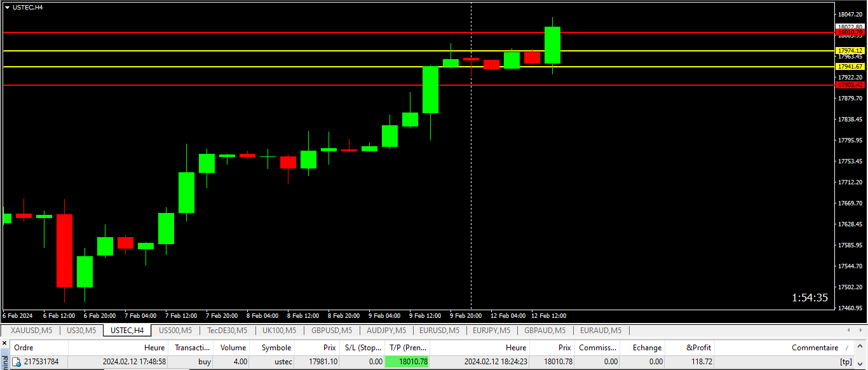
Task: Click the 9 Feb 20:00 time axis label
Action: pyautogui.click(x=467, y=315)
